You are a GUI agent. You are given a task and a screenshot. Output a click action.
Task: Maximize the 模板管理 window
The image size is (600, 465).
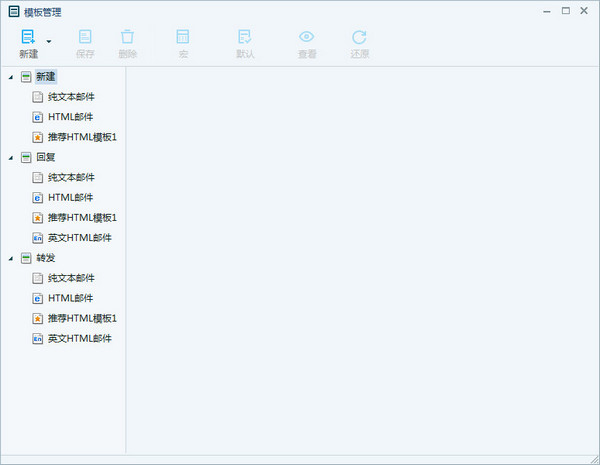tap(566, 11)
